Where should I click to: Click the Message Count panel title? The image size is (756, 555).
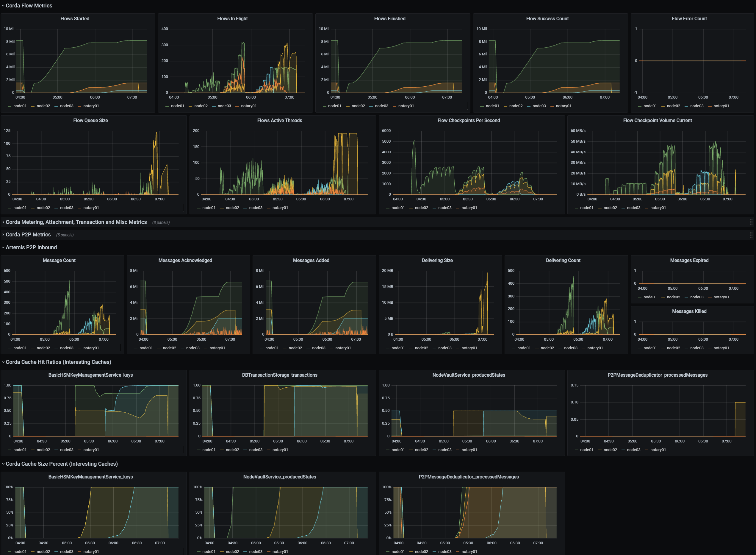(x=59, y=260)
